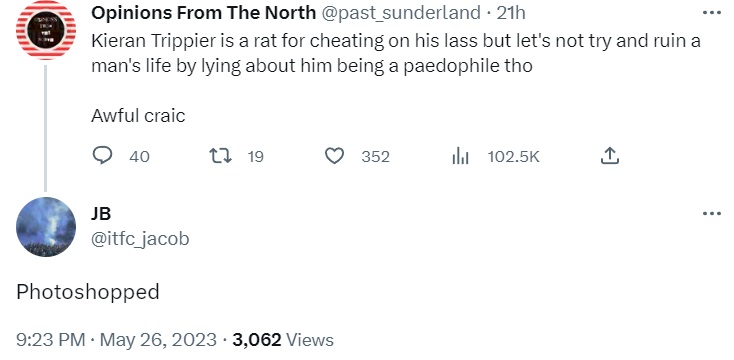Click the share upload arrow icon
This screenshot has width=734, height=360.
pos(609,156)
